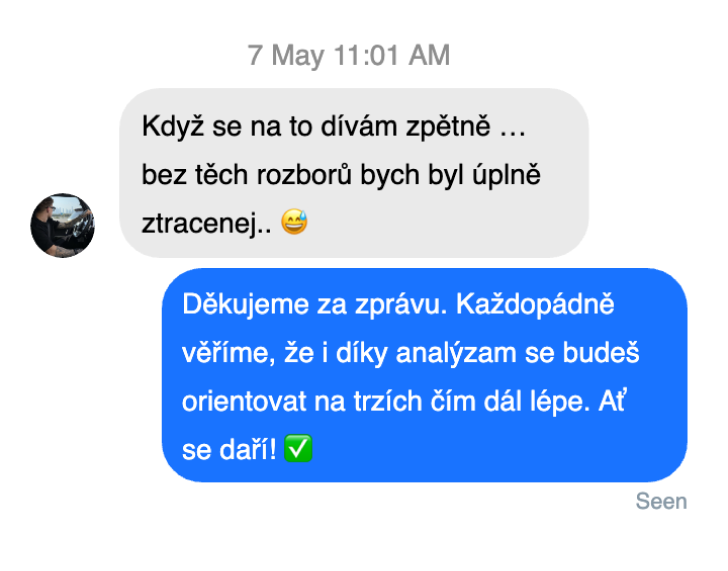
Task: Click the word 'ztracenej..' in grey bubble
Action: click(x=207, y=223)
